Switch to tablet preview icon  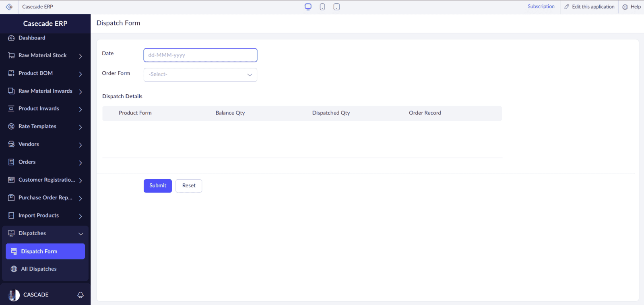tap(337, 7)
